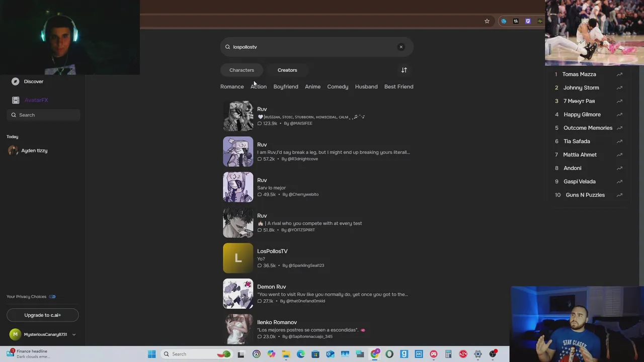The image size is (644, 362).
Task: Click the magnifier icon in search bar
Action: (227, 47)
